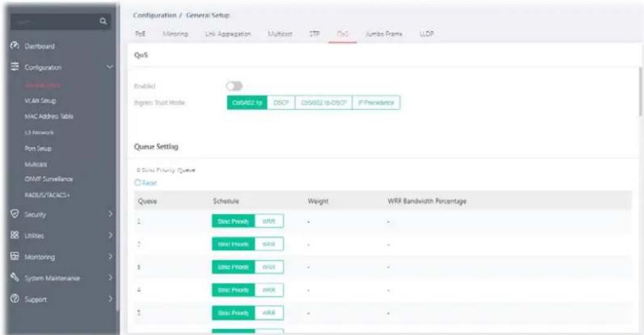The height and width of the screenshot is (335, 644).
Task: Open Multicast in sidebar
Action: point(35,164)
